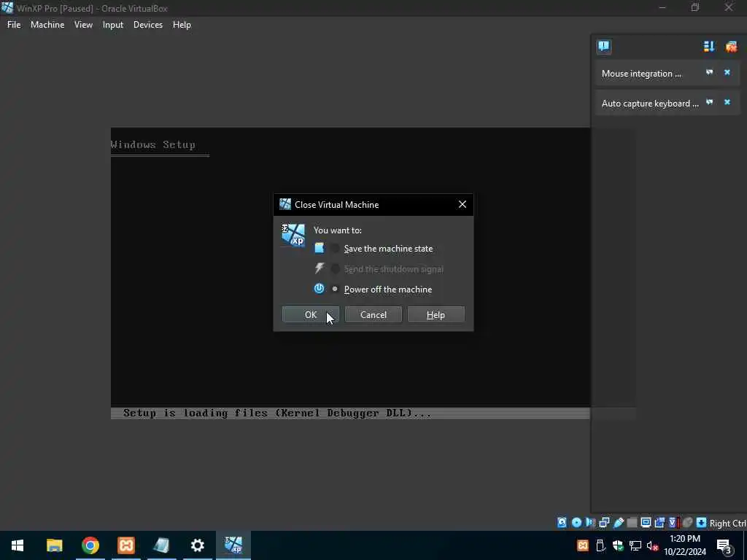Select Send the shutdown signal option

[x=335, y=268]
